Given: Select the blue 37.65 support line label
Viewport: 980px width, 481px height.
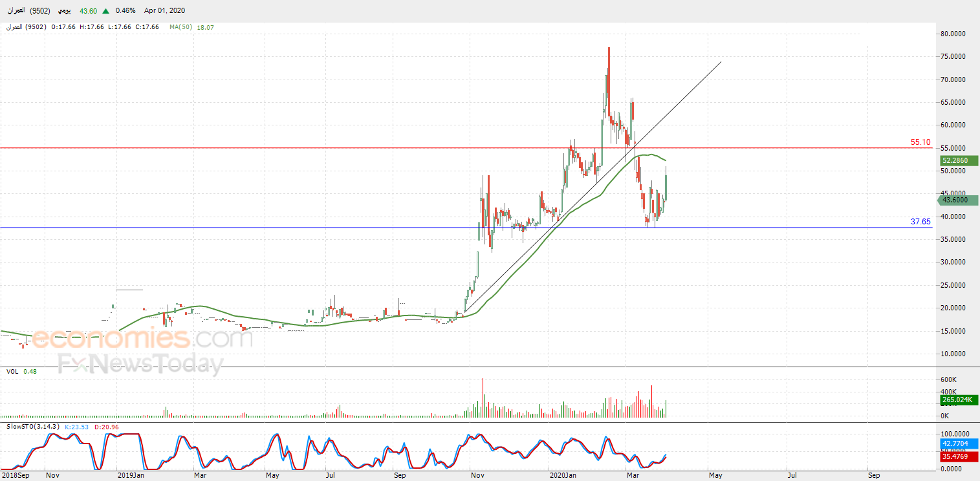Looking at the screenshot, I should coord(920,221).
